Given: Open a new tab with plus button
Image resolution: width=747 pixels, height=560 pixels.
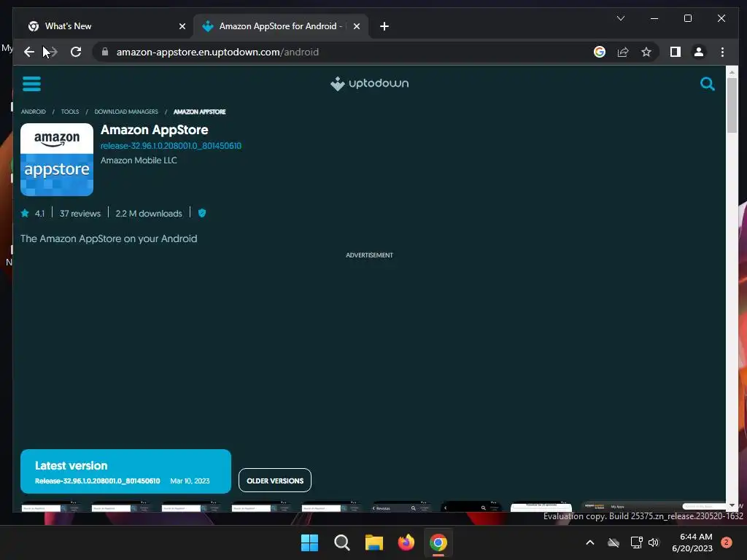Looking at the screenshot, I should click(x=384, y=26).
